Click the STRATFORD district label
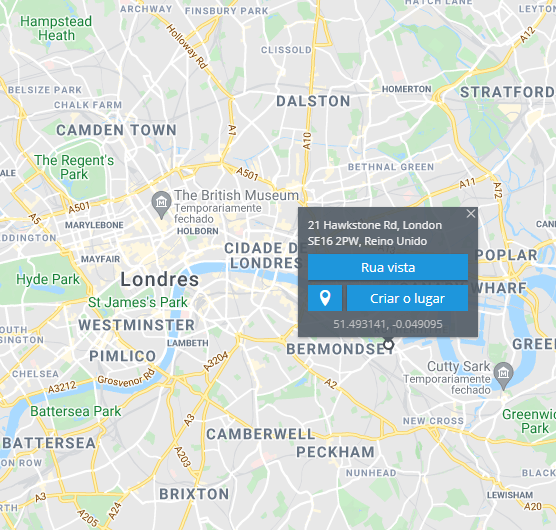The width and height of the screenshot is (556, 530). coord(508,92)
